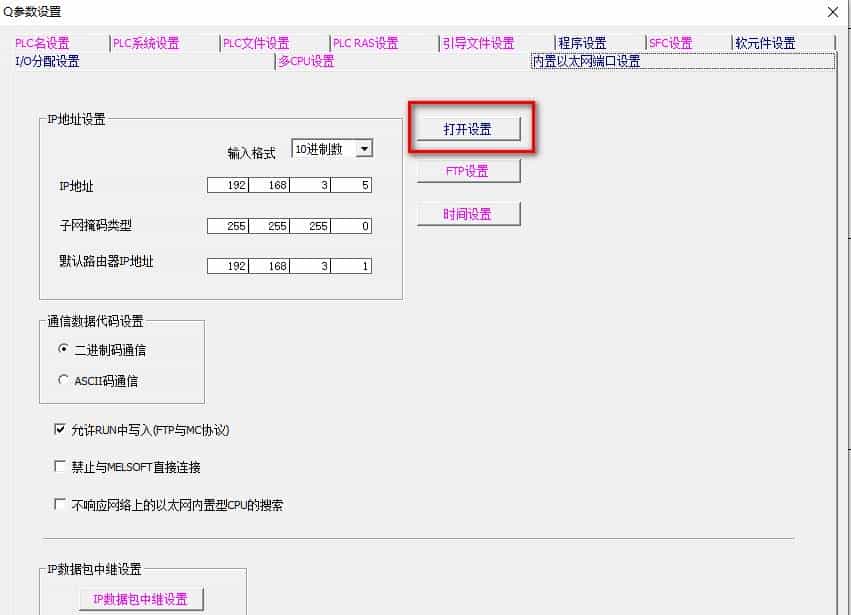Click the FTP设置 button

467,170
